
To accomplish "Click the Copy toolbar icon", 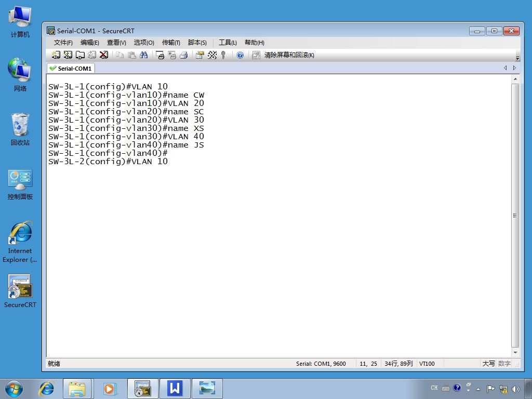I will (120, 55).
